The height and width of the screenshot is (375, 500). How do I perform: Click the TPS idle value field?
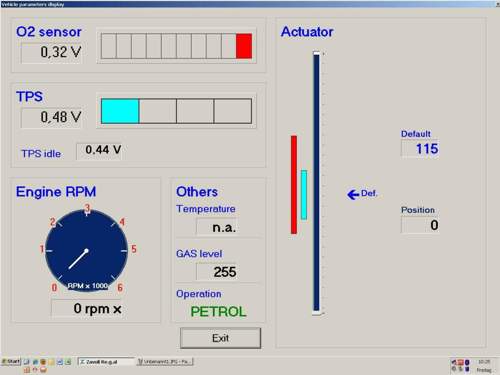click(100, 151)
